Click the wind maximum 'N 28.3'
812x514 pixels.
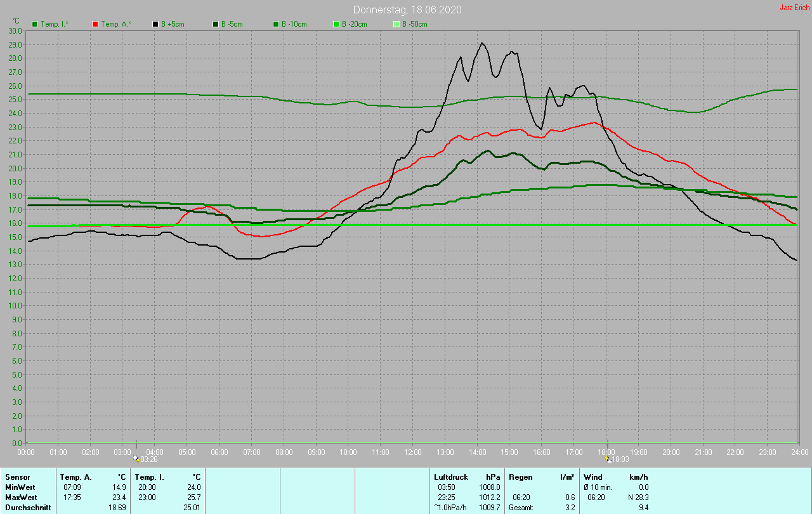[x=637, y=497]
